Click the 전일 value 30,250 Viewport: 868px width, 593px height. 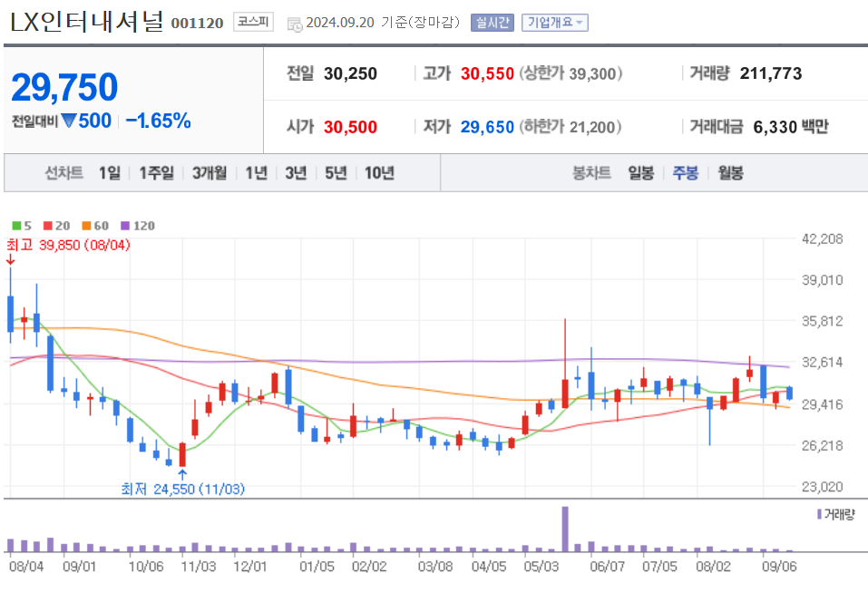click(350, 73)
